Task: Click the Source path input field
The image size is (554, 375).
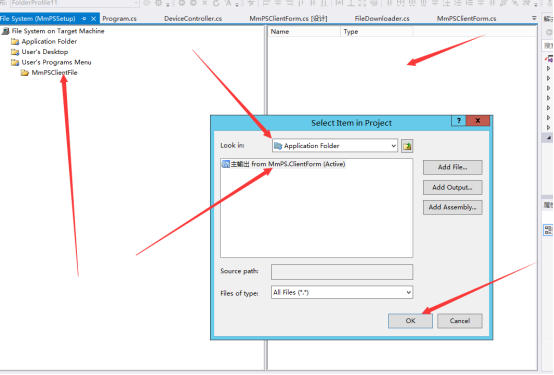Action: (342, 271)
